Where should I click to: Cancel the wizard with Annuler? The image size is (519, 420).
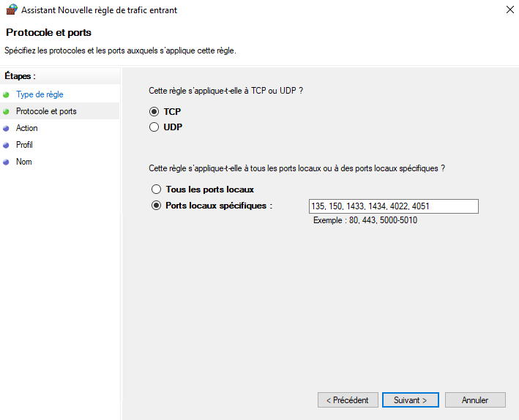[475, 400]
